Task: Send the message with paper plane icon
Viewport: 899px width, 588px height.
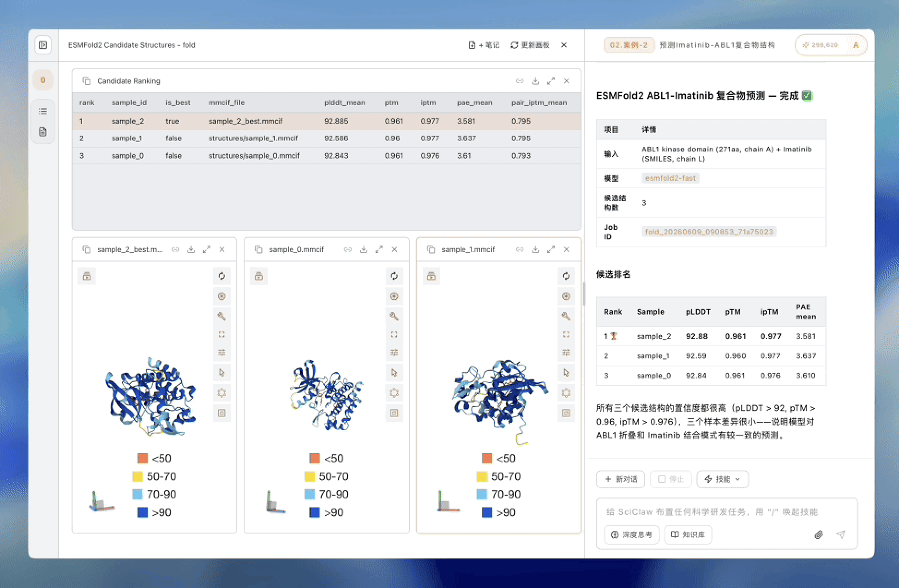Action: pos(841,534)
